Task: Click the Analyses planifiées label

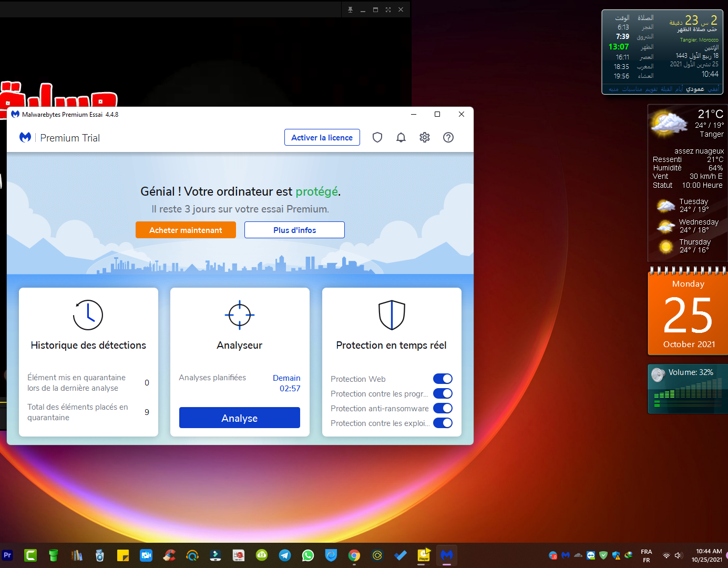Action: coord(212,378)
